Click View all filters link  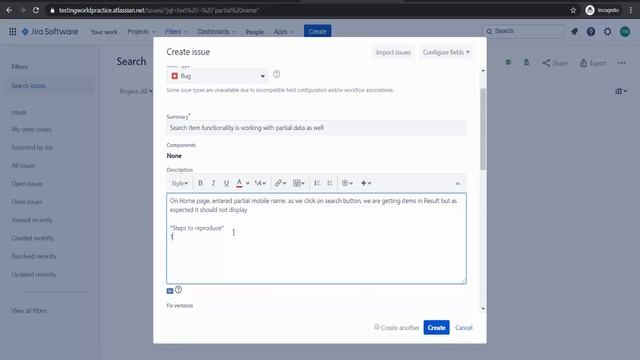[29, 311]
